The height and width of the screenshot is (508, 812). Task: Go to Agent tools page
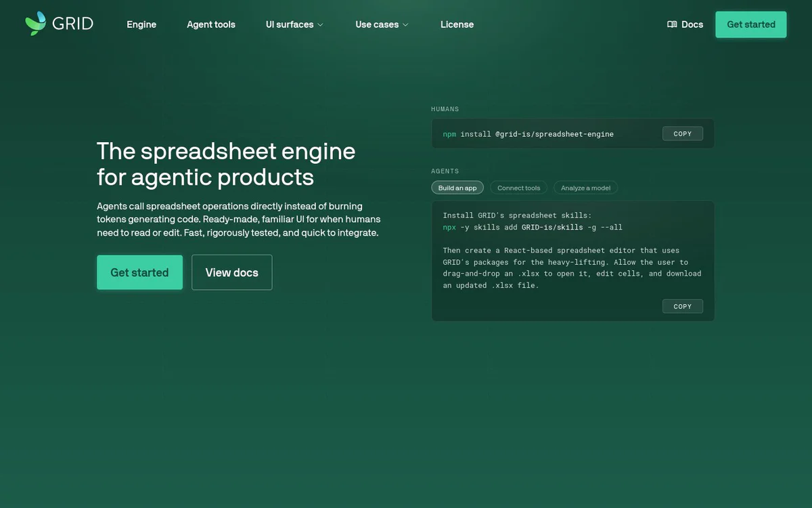pos(211,24)
